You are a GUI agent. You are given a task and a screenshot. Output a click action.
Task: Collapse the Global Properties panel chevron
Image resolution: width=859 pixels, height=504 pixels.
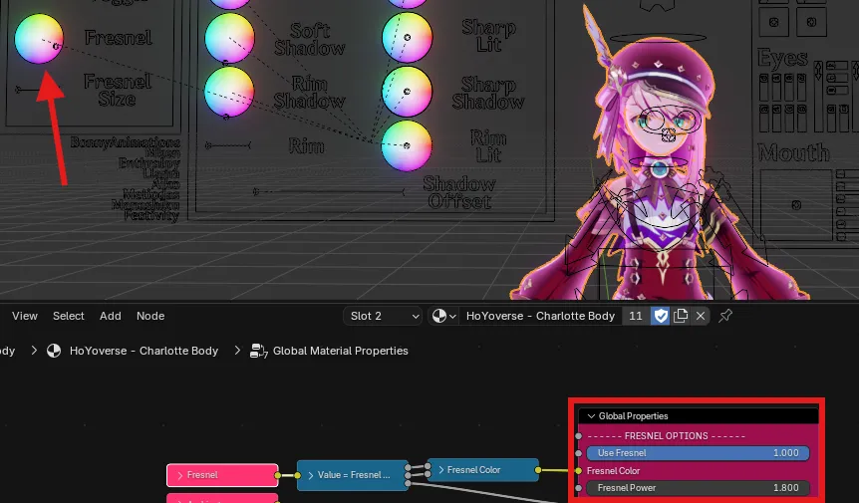point(591,416)
